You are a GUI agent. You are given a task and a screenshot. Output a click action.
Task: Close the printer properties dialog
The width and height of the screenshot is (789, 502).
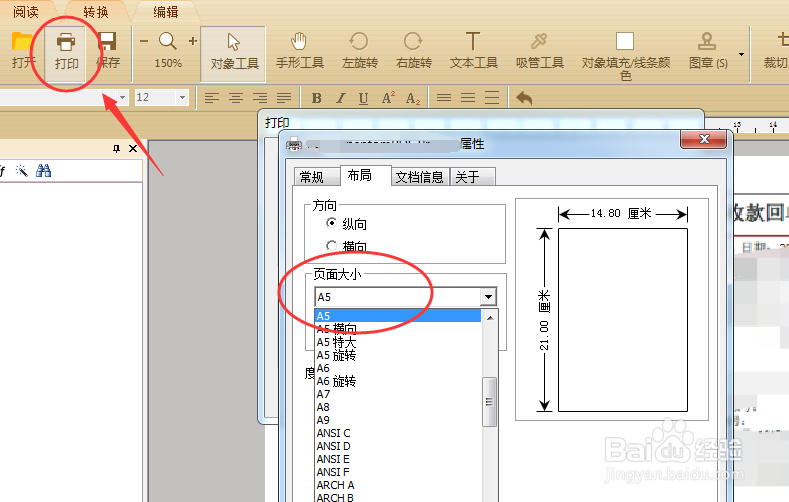(x=703, y=139)
